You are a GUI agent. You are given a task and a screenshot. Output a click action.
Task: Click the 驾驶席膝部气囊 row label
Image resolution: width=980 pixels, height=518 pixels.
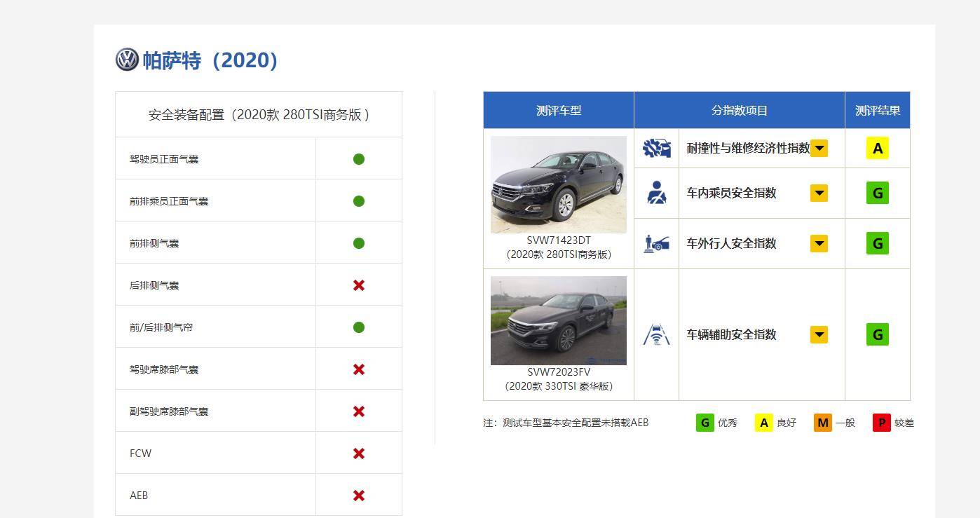click(x=164, y=369)
